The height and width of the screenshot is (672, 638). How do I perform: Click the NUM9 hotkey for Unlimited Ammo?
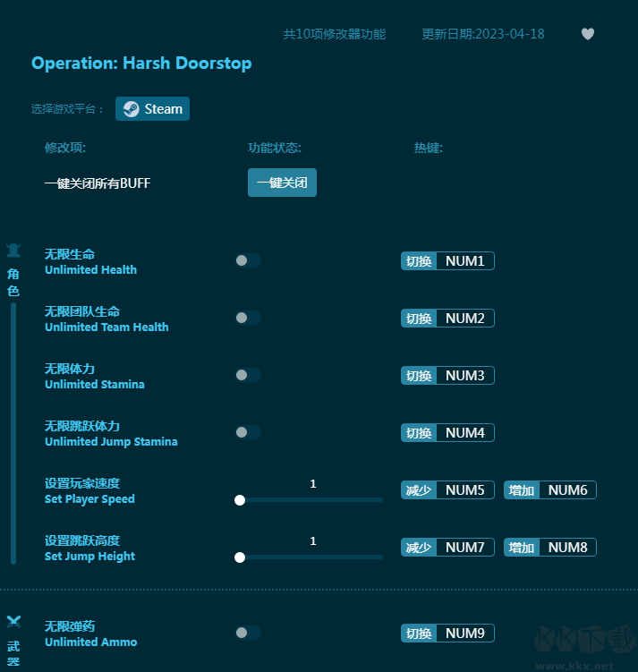click(x=464, y=634)
